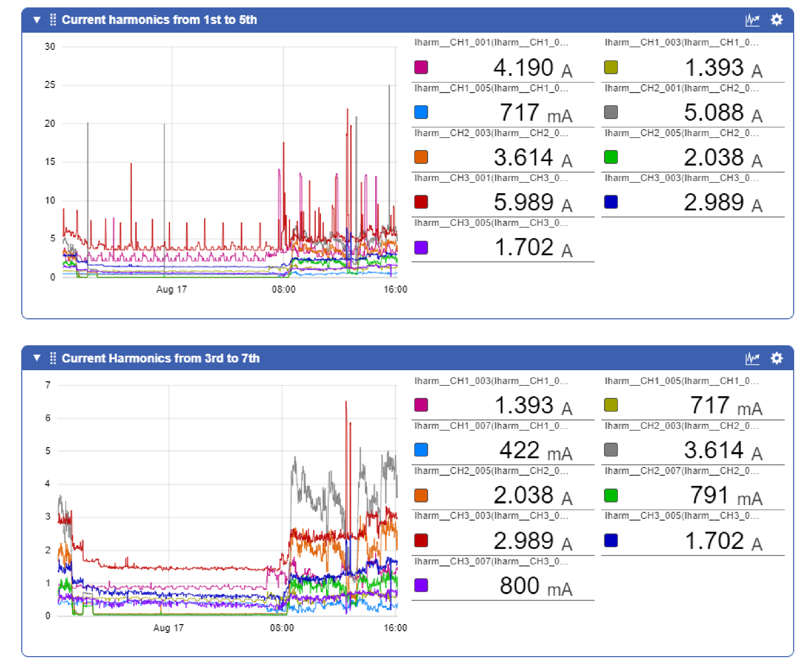The image size is (809, 672).
Task: Open settings gear of 3rd to 7th panel
Action: (x=776, y=358)
